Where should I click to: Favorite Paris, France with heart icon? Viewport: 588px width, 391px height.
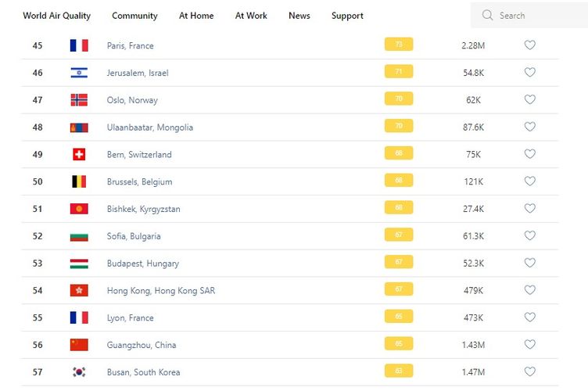click(x=529, y=45)
